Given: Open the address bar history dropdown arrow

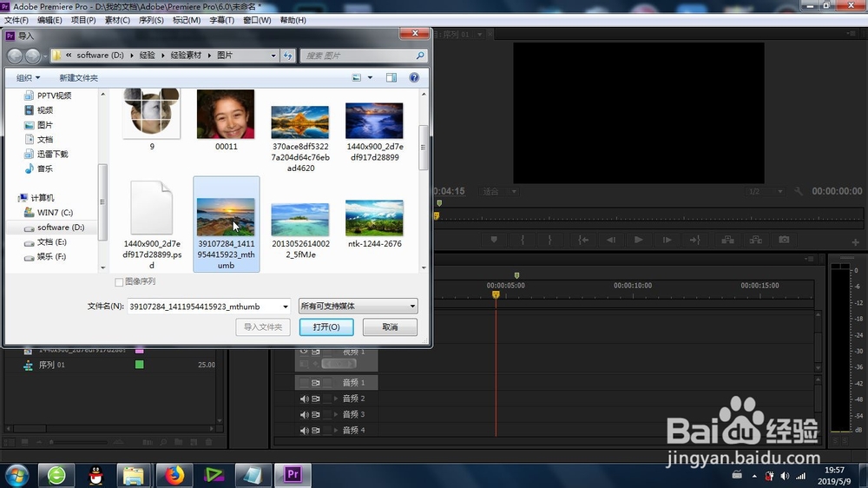Looking at the screenshot, I should pyautogui.click(x=273, y=56).
